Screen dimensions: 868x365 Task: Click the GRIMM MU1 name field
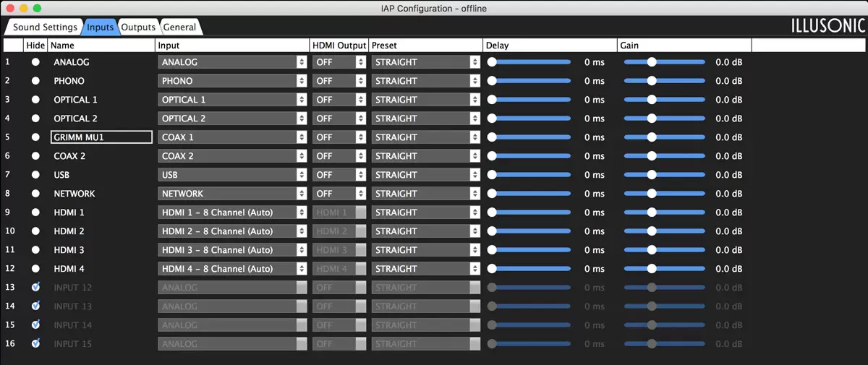[x=101, y=137]
